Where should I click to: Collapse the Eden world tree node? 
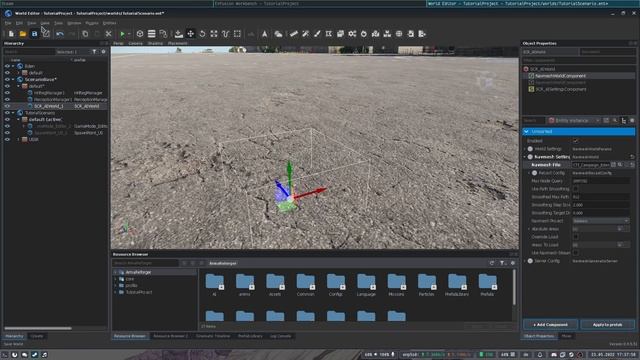pos(13,66)
